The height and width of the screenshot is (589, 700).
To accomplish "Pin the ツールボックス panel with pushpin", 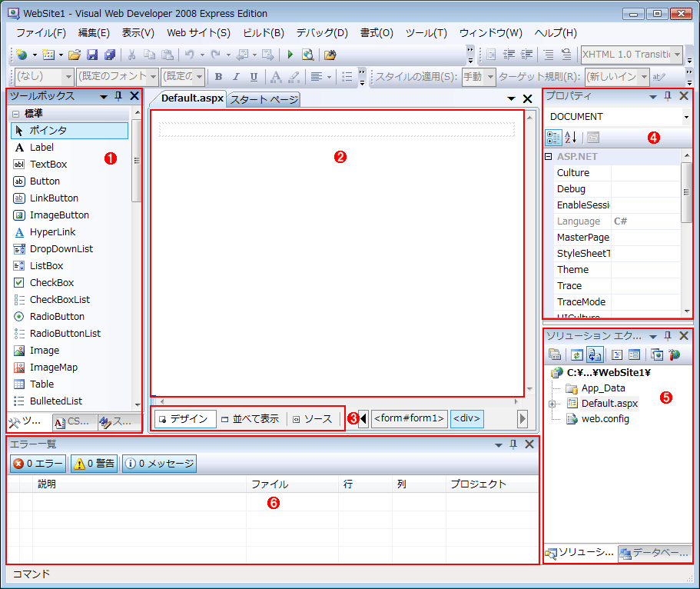I will pyautogui.click(x=118, y=96).
